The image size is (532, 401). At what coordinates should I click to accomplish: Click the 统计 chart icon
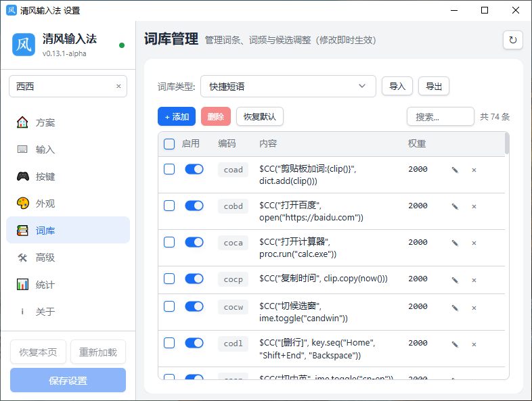coord(23,285)
